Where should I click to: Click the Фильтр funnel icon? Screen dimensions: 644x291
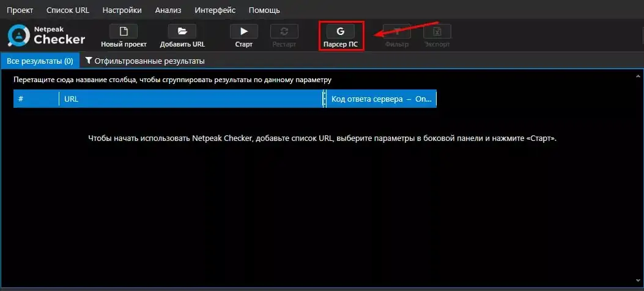(x=397, y=32)
